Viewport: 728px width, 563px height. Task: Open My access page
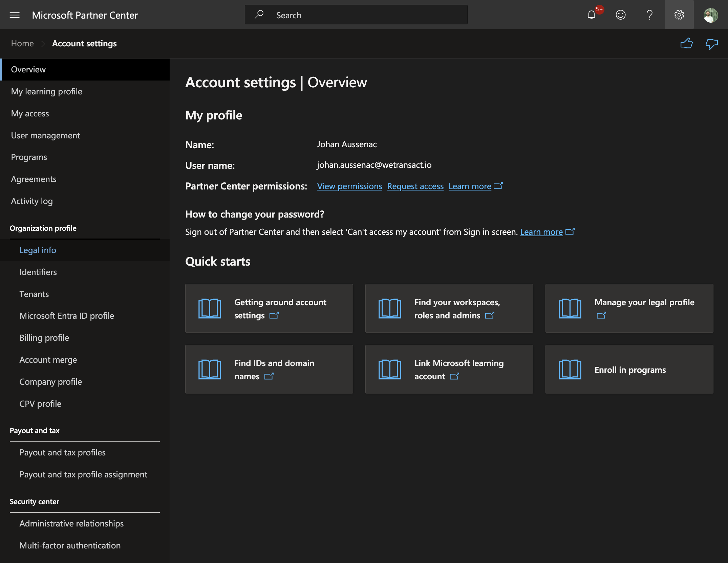click(85, 113)
